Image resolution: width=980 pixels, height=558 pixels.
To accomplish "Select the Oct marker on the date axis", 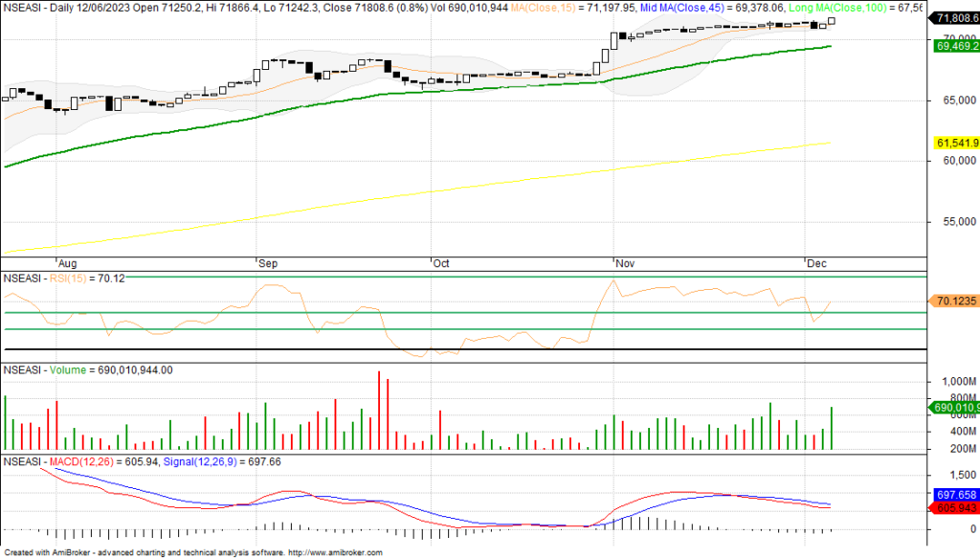I will click(441, 261).
